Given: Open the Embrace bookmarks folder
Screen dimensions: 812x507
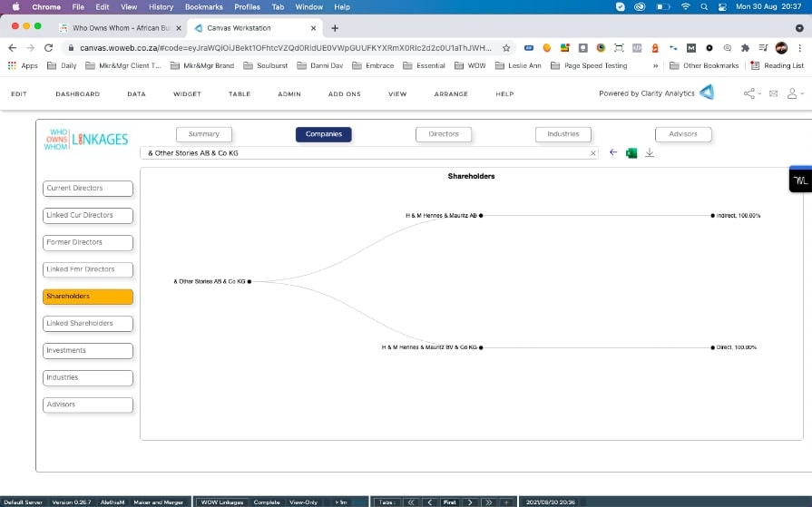Looking at the screenshot, I should pyautogui.click(x=373, y=66).
